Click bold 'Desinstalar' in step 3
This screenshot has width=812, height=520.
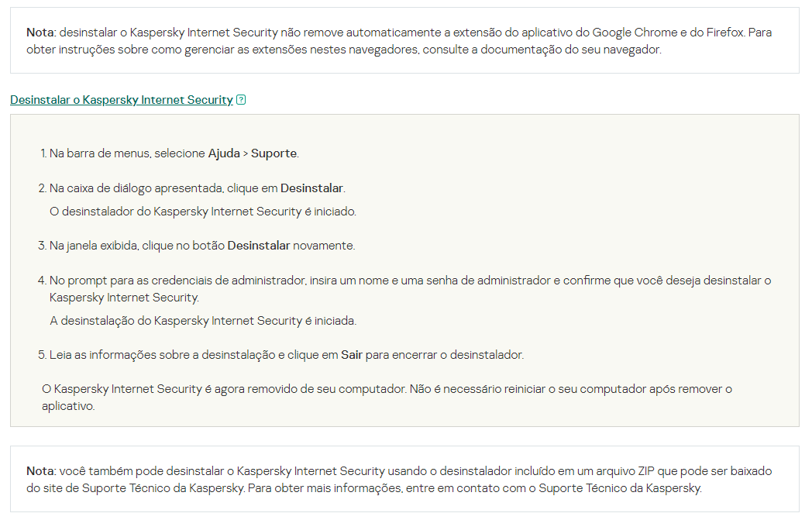258,246
